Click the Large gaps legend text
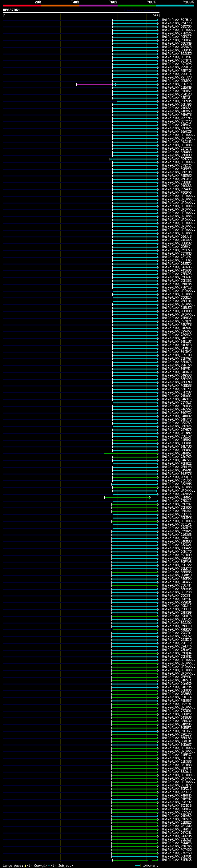Screen dimensions: 197x868 tap(37, 865)
